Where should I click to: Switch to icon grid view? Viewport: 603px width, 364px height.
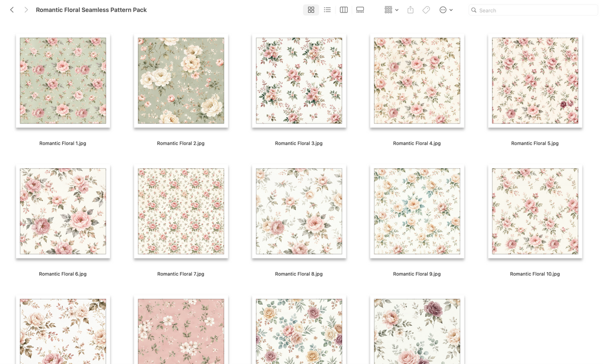pyautogui.click(x=311, y=10)
